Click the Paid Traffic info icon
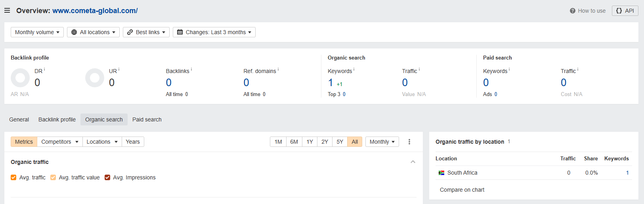 [578, 69]
